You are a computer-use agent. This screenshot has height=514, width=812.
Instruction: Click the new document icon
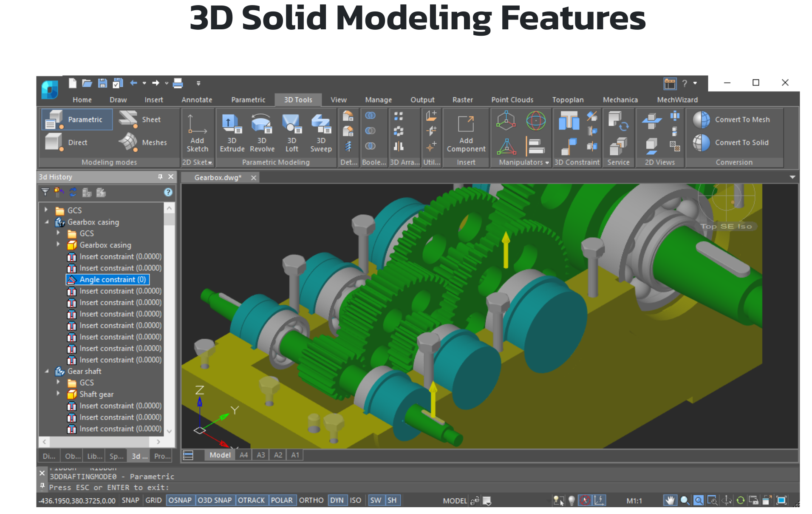(x=72, y=83)
